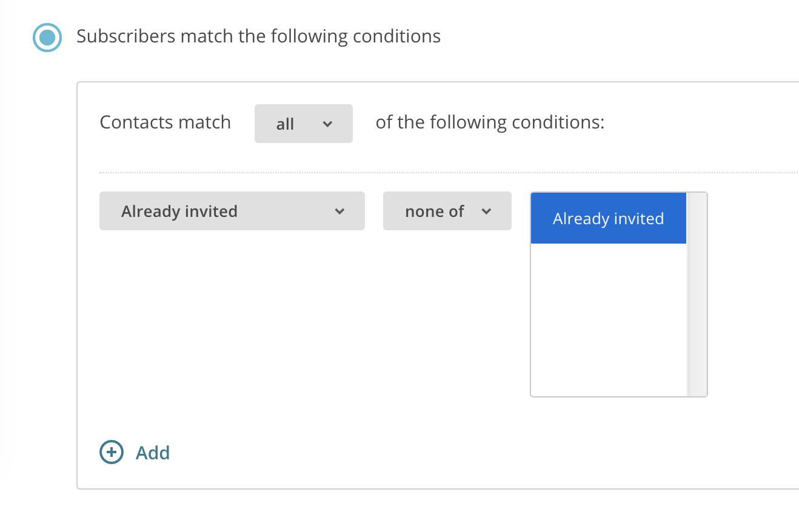Screen dimensions: 799x532
Task: Select the highlighted Already invited list option
Action: (x=609, y=218)
